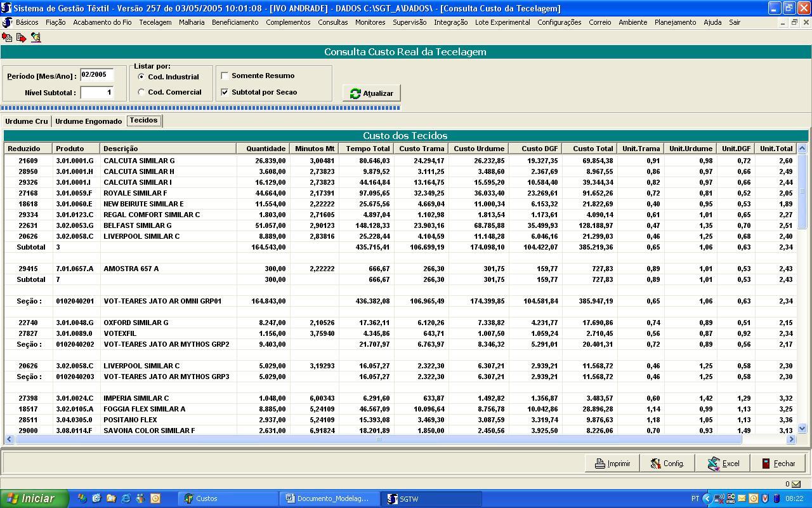Screen dimensions: 812x508
Task: Switch to the Urdume Engomado tab
Action: 88,121
